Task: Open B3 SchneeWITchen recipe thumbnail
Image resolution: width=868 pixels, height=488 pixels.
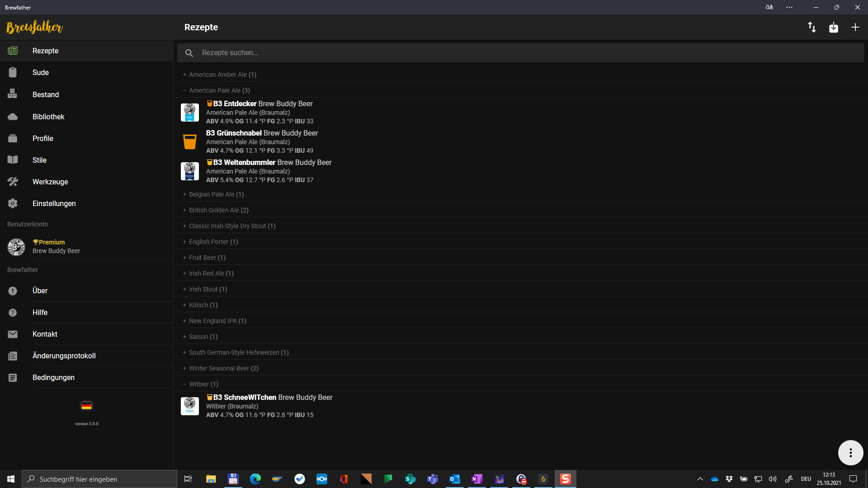Action: coord(190,406)
